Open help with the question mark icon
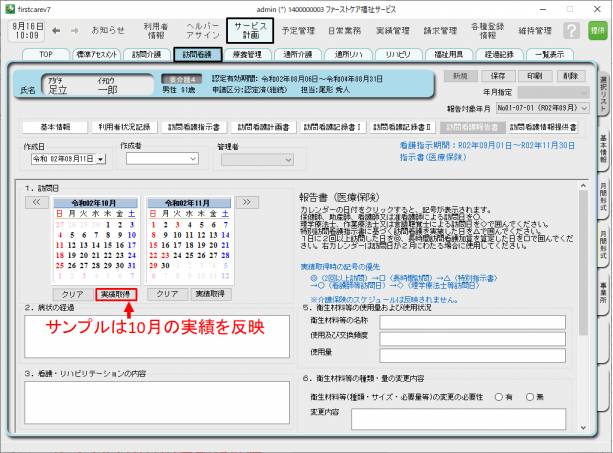 pos(571,31)
